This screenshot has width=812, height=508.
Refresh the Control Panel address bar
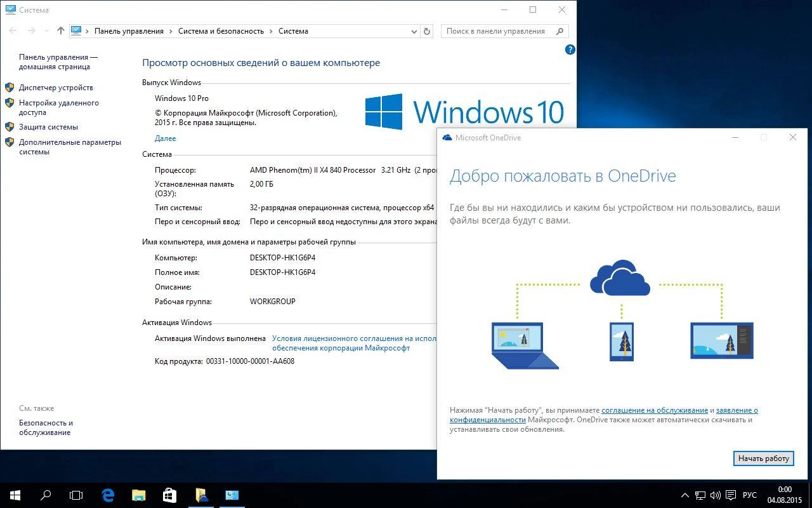427,30
